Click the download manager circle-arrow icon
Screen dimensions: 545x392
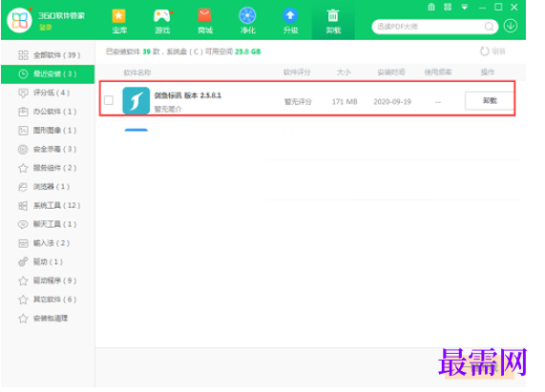(511, 26)
